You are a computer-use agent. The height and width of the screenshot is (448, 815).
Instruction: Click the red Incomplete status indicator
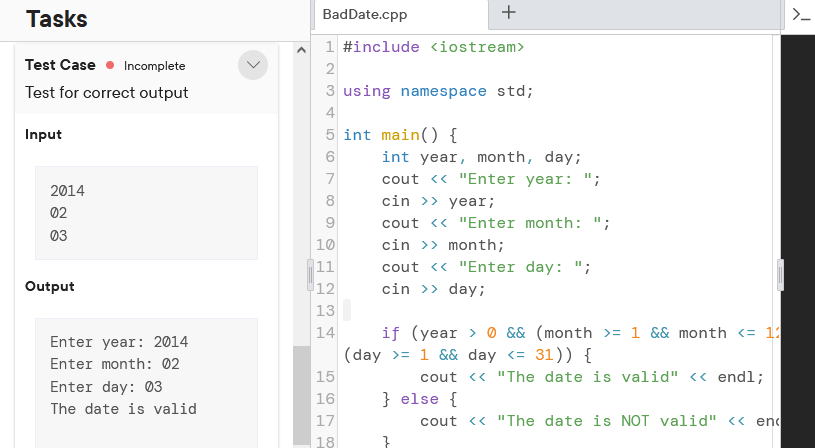coord(110,65)
